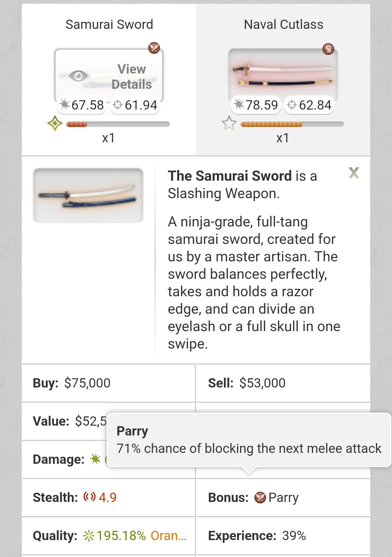Close the Samurai Sword details panel
This screenshot has height=557, width=392.
(354, 173)
